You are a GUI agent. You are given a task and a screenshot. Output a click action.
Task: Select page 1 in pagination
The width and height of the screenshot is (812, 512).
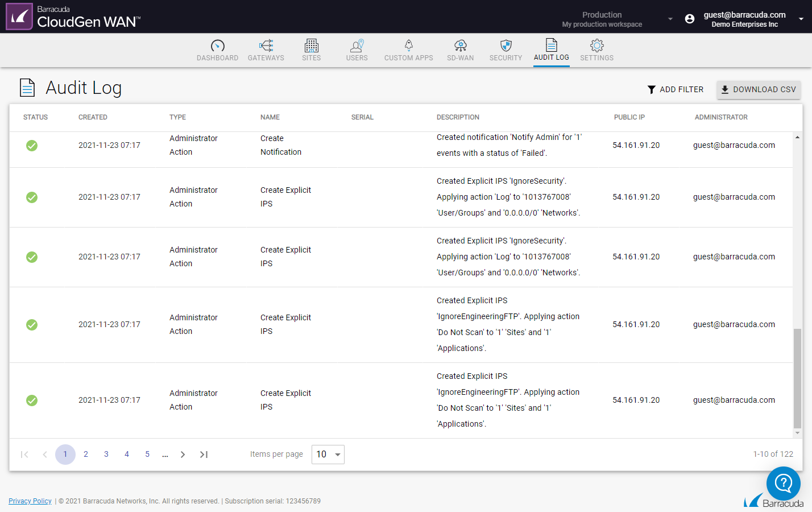point(65,455)
